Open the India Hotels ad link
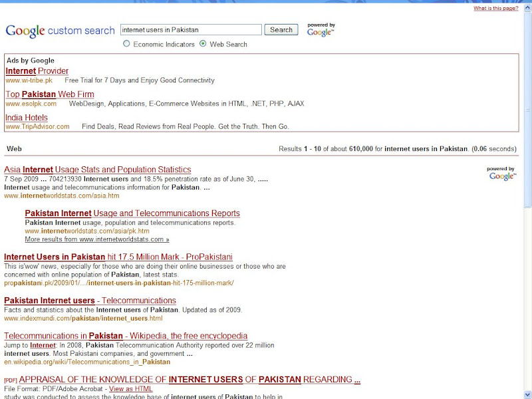The height and width of the screenshot is (399, 532). click(27, 118)
